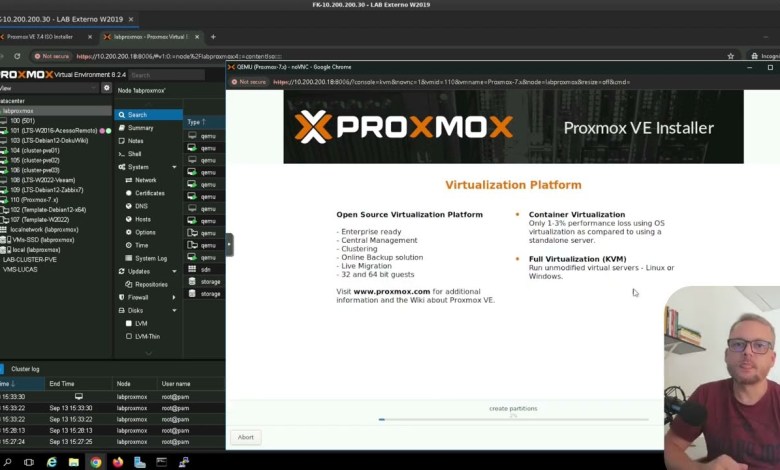Click the Not secure badge in main browser
Image resolution: width=780 pixels, height=470 pixels.
click(x=52, y=56)
